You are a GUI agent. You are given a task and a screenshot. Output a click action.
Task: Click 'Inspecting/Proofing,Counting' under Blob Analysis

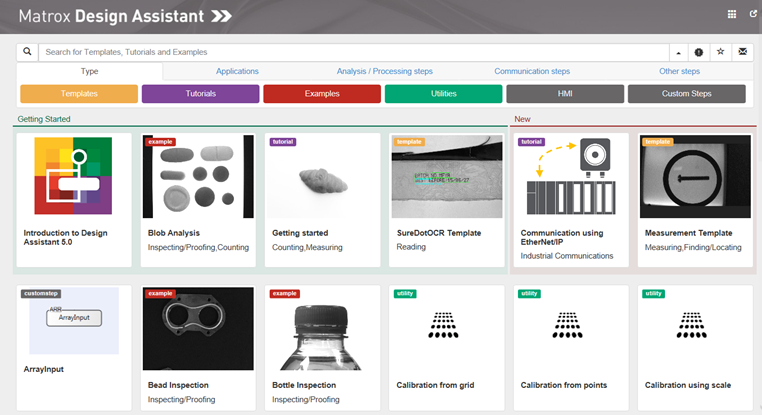[198, 247]
